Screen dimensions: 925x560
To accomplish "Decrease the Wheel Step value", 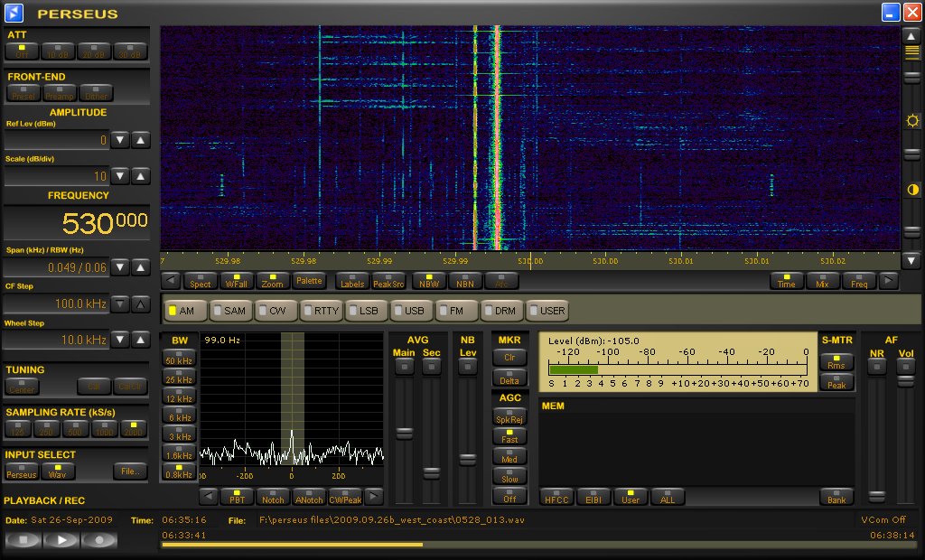I will tap(120, 340).
